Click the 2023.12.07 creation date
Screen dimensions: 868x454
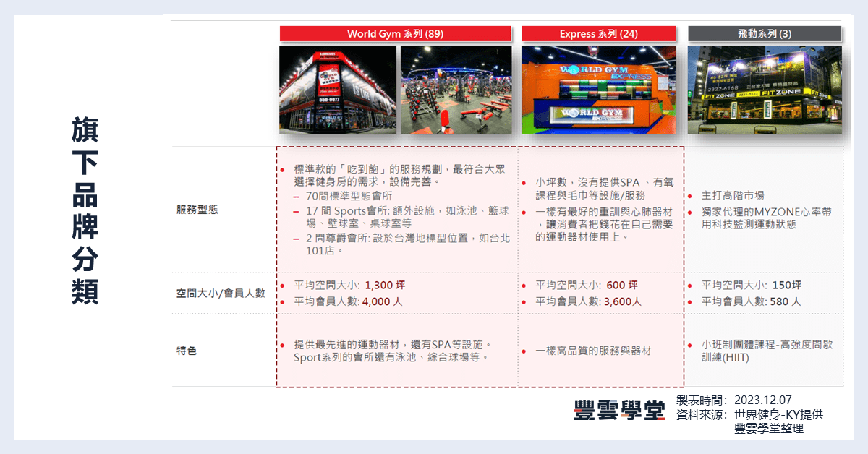tap(763, 400)
